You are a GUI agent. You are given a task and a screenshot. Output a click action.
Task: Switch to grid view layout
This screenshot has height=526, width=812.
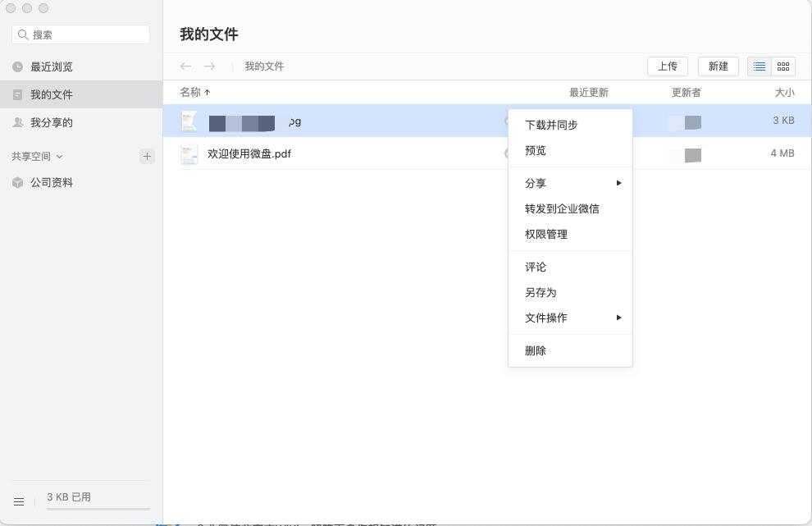pyautogui.click(x=782, y=66)
